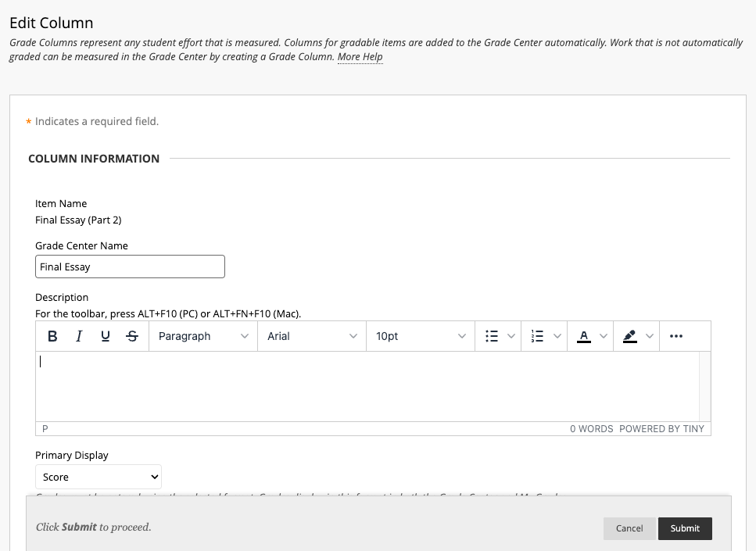This screenshot has height=551, width=756.
Task: Open the Paragraph format dropdown
Action: coord(203,336)
